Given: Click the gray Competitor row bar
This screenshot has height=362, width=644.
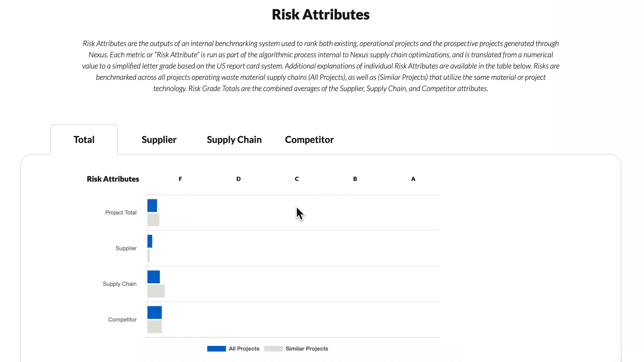Looking at the screenshot, I should pos(155,327).
